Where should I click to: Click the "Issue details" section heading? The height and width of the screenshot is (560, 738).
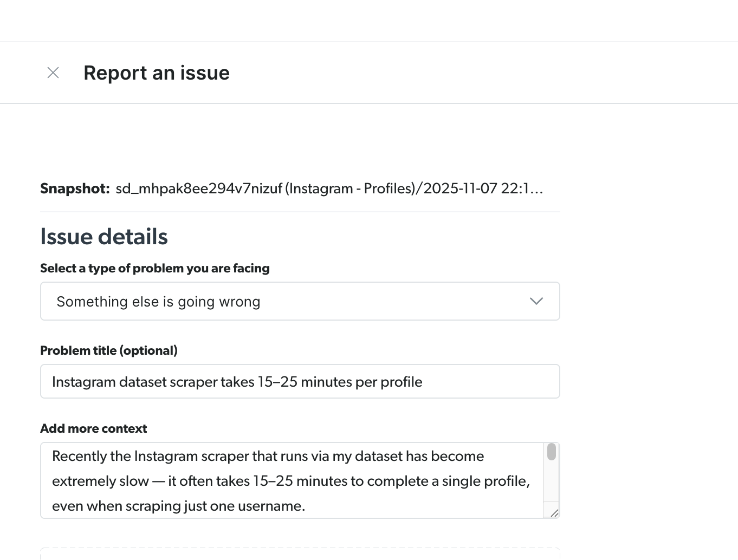coord(104,237)
